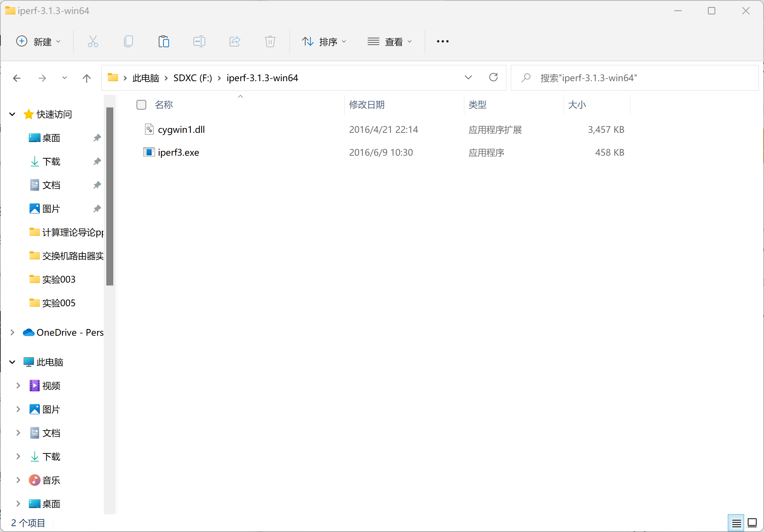Click inside the search box
The image size is (764, 532).
coord(627,78)
